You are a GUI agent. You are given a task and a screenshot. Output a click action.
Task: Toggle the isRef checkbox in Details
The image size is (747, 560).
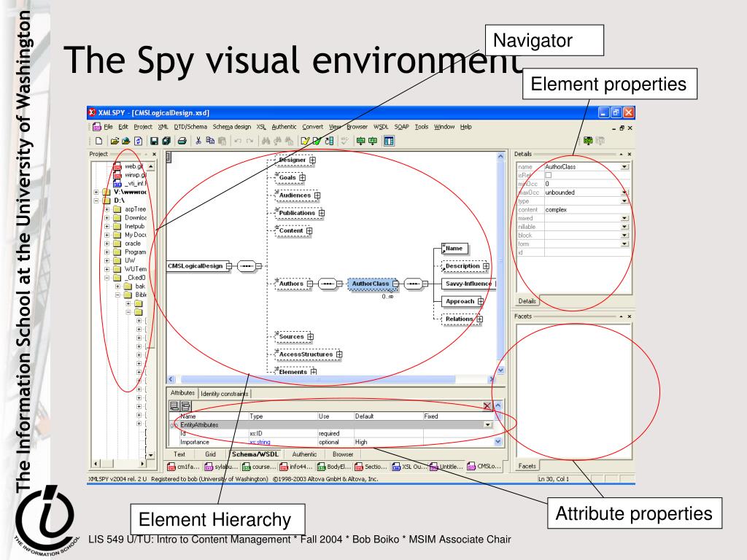click(549, 175)
